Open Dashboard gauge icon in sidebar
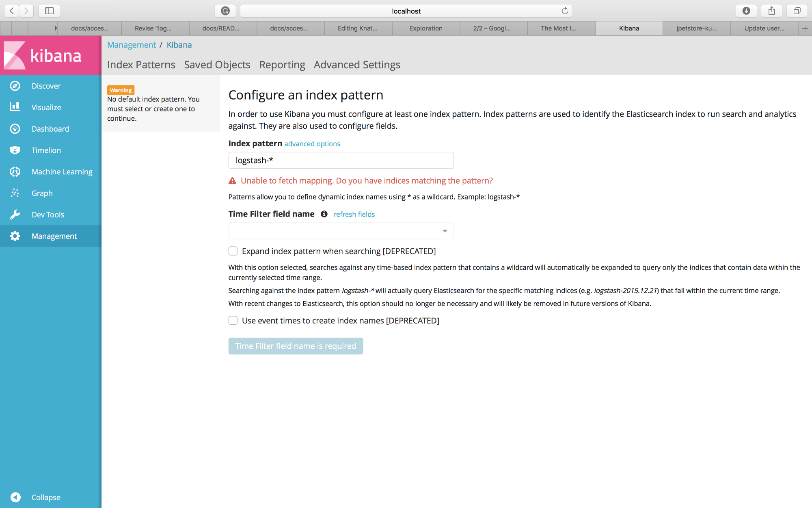This screenshot has width=812, height=508. pyautogui.click(x=15, y=129)
